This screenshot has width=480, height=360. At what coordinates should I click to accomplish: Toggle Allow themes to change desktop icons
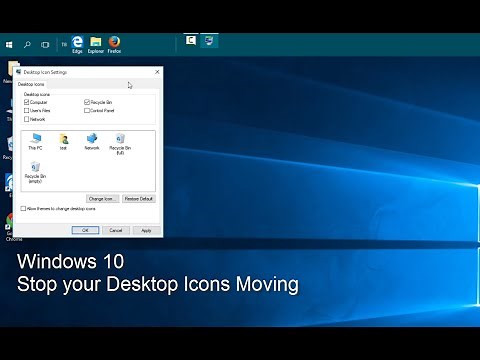pos(23,209)
